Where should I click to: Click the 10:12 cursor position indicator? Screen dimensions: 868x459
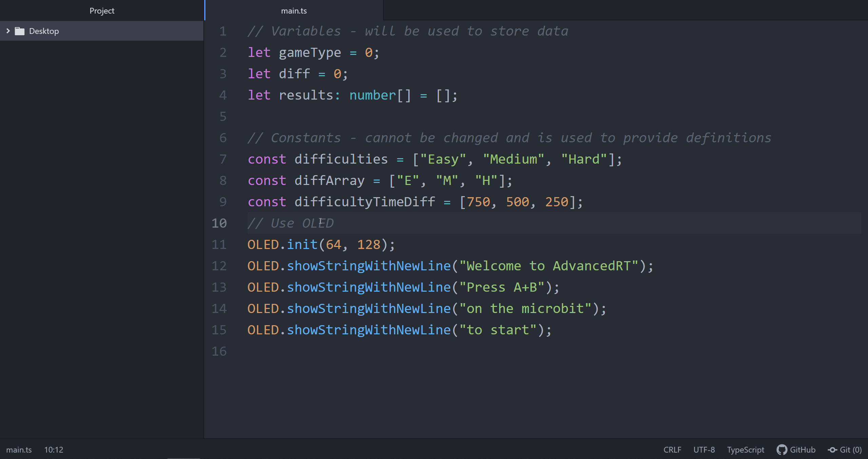(54, 450)
